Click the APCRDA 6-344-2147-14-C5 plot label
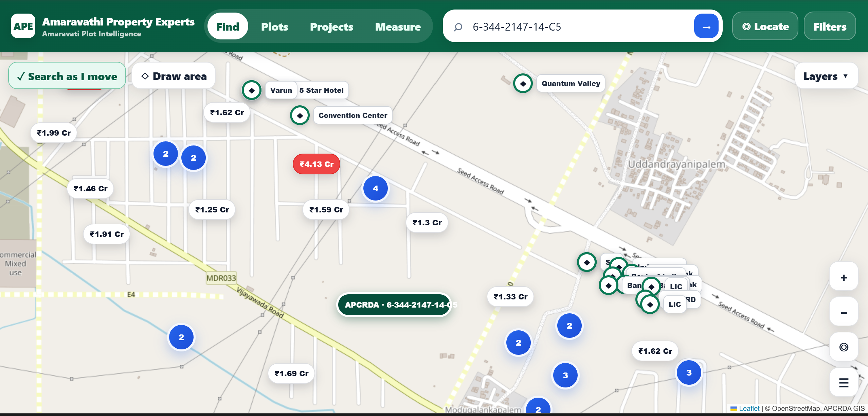Viewport: 868px width, 416px height. (394, 305)
